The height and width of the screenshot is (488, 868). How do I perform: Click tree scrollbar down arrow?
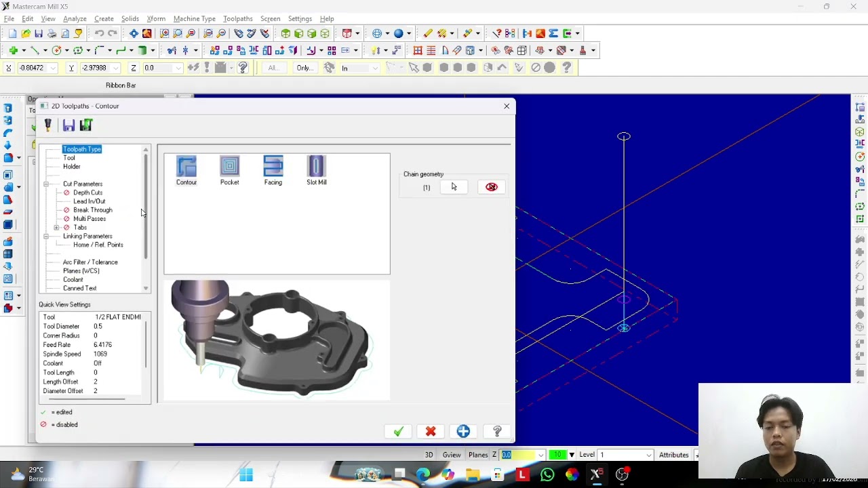tap(146, 289)
